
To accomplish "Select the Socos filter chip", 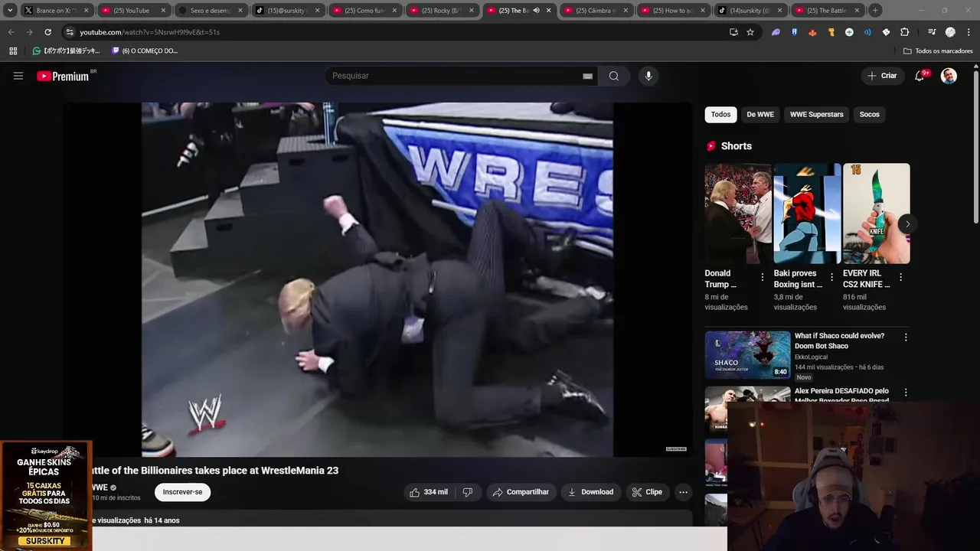I will tap(869, 114).
